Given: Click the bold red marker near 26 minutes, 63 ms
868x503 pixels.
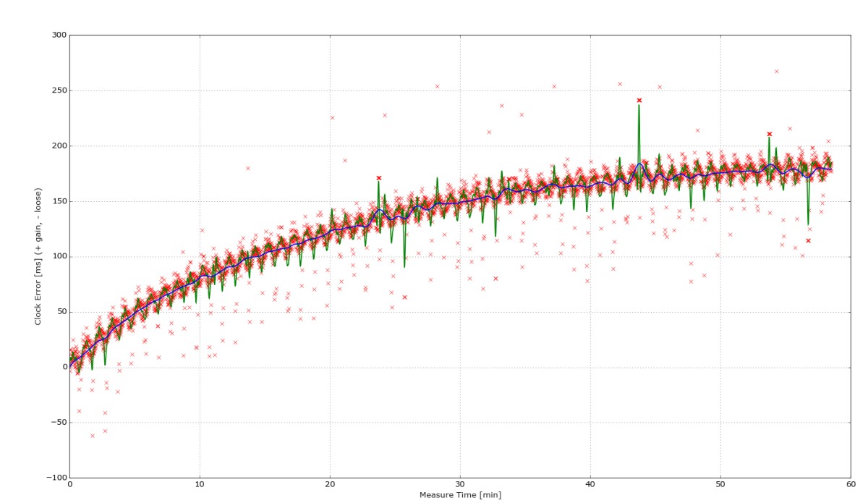Looking at the screenshot, I should click(x=404, y=297).
